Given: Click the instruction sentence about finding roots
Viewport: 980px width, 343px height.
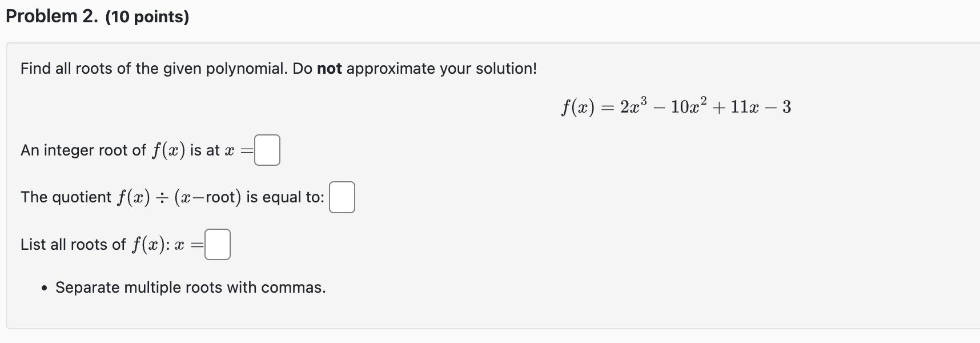Looking at the screenshot, I should point(228,68).
